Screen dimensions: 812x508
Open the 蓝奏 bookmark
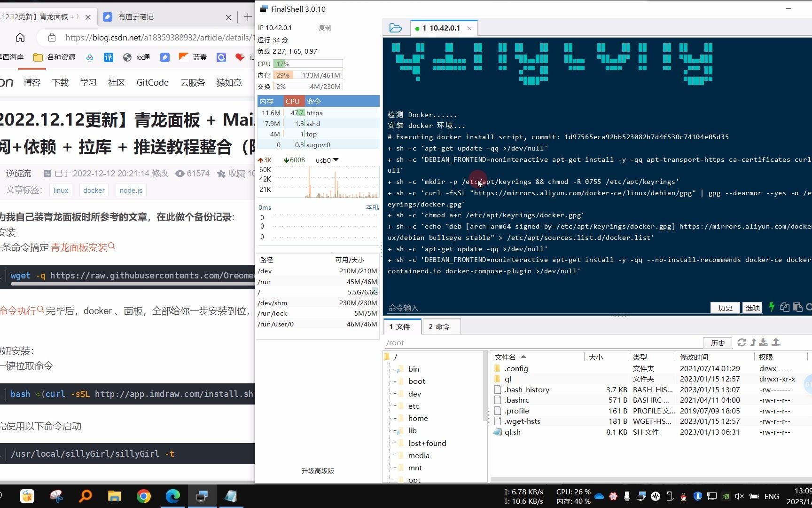[193, 57]
